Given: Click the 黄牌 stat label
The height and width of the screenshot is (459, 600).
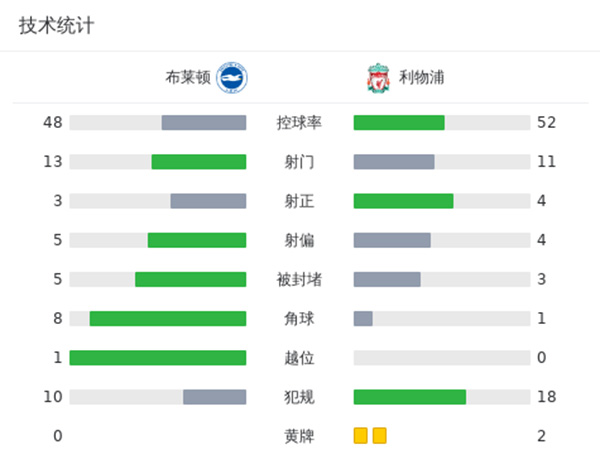Looking at the screenshot, I should click(299, 436).
